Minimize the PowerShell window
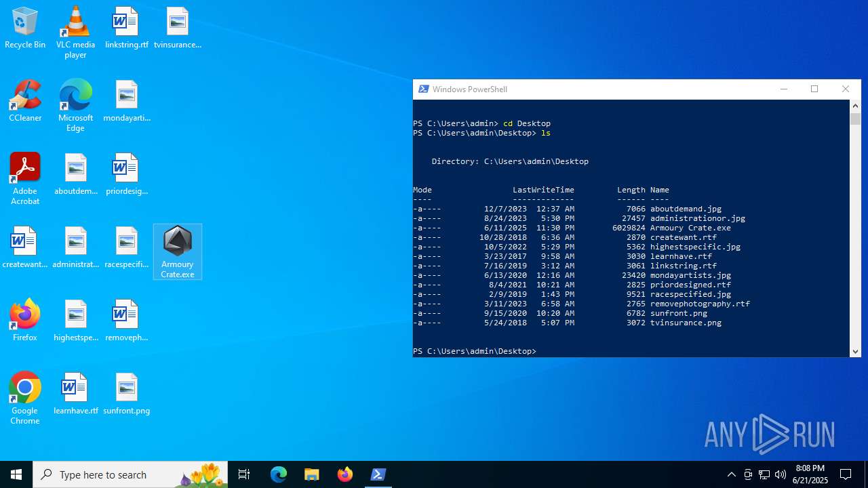The width and height of the screenshot is (868, 488). (x=783, y=89)
